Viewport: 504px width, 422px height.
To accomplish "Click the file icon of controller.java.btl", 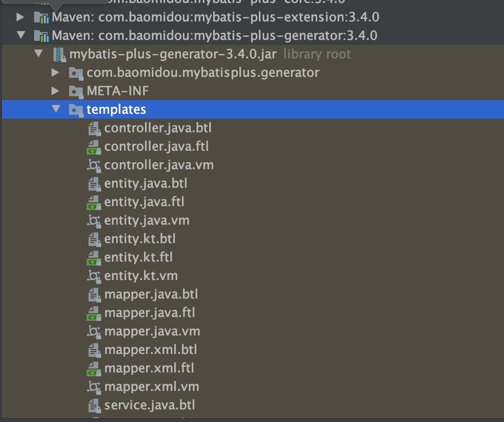I will point(94,129).
